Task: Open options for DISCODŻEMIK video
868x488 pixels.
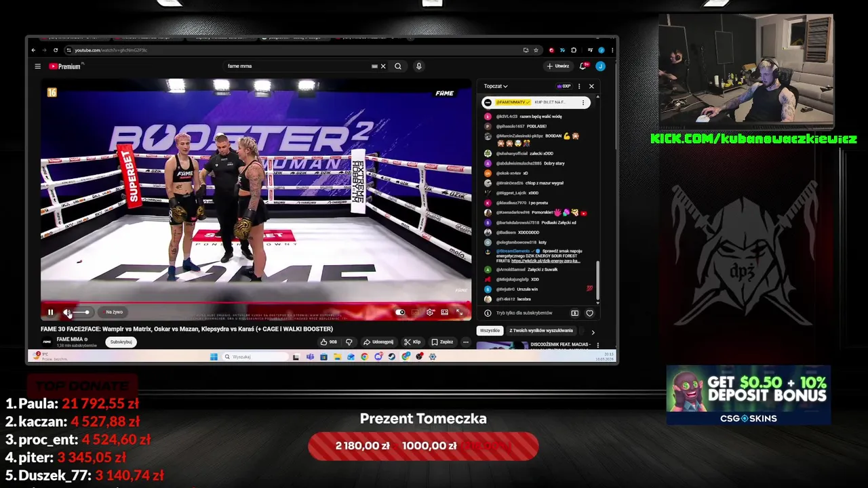Action: (x=597, y=345)
